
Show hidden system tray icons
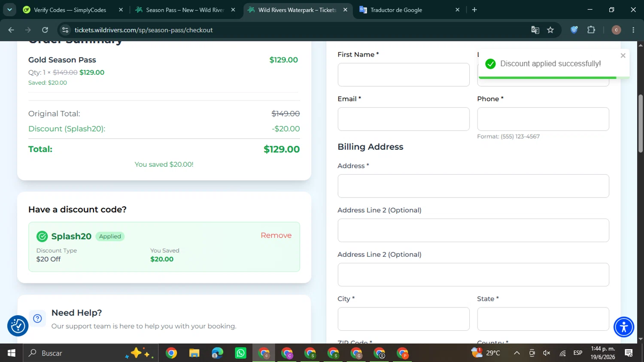point(517,353)
